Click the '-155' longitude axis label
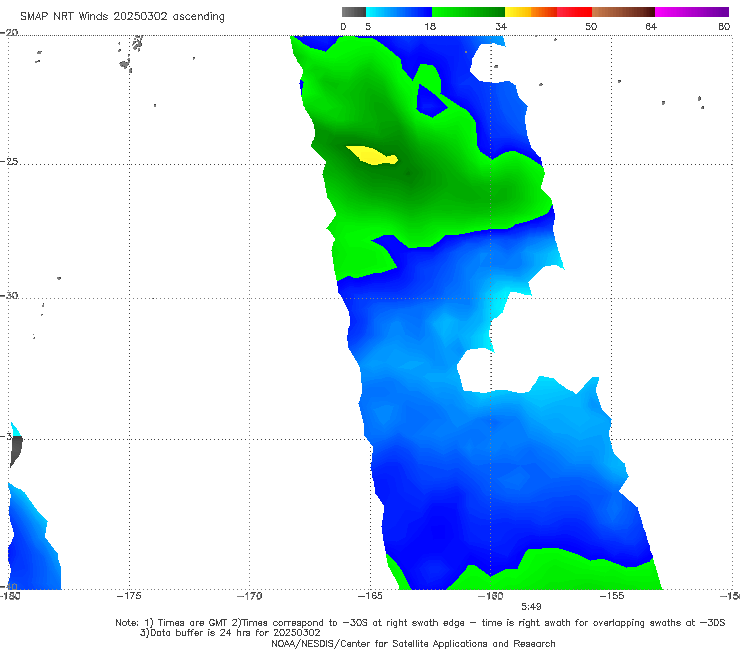Image resolution: width=740 pixels, height=650 pixels. (x=612, y=596)
